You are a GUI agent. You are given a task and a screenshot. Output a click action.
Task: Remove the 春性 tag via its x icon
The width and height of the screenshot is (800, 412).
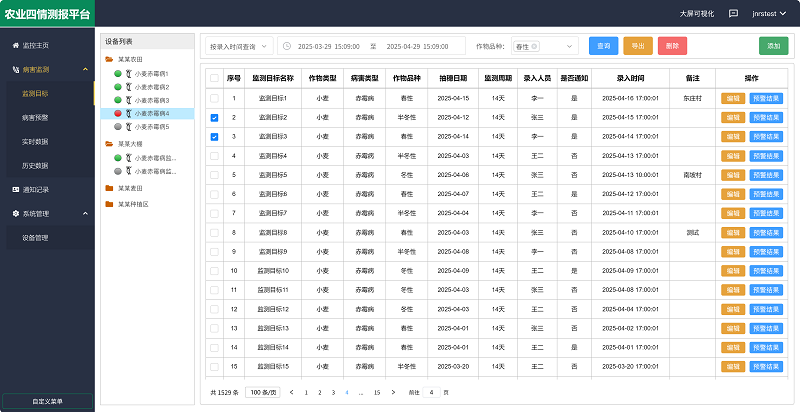click(535, 46)
